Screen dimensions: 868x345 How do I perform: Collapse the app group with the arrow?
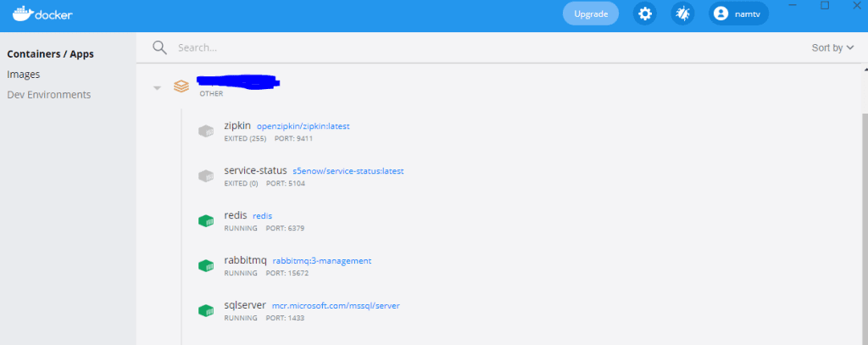157,87
